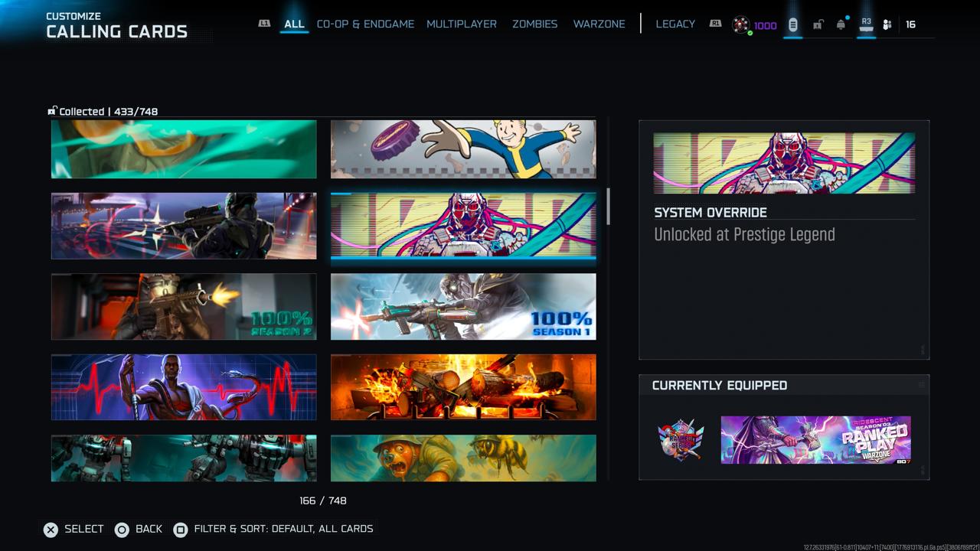The width and height of the screenshot is (980, 551).
Task: Click the equipped emblem icon
Action: pyautogui.click(x=681, y=440)
